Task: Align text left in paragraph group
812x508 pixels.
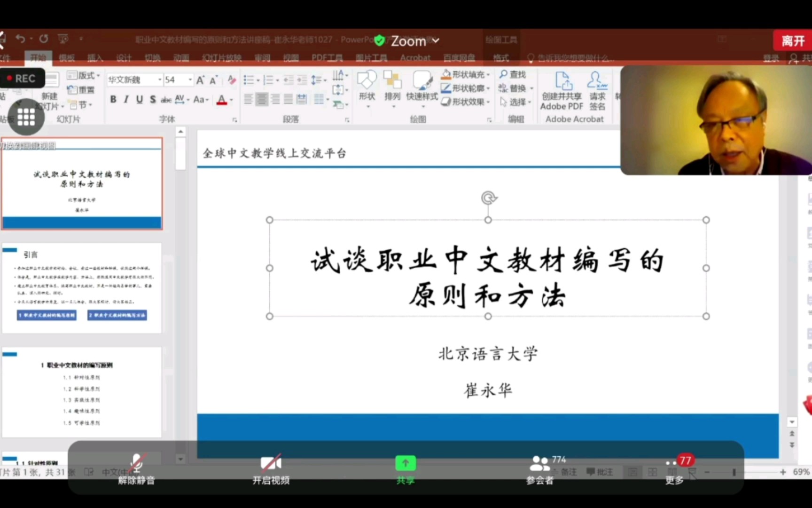Action: coord(249,99)
